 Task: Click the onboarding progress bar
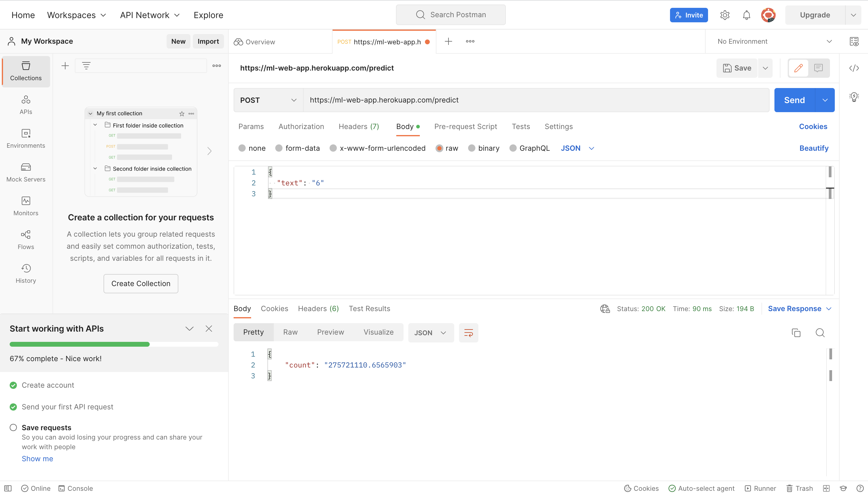coord(114,344)
